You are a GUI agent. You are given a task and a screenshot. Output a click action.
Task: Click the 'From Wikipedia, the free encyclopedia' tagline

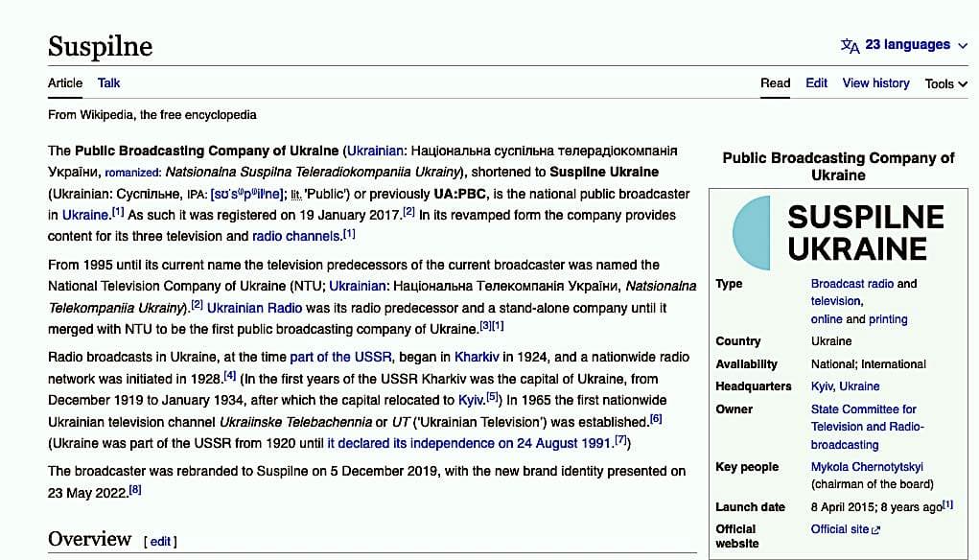tap(152, 115)
